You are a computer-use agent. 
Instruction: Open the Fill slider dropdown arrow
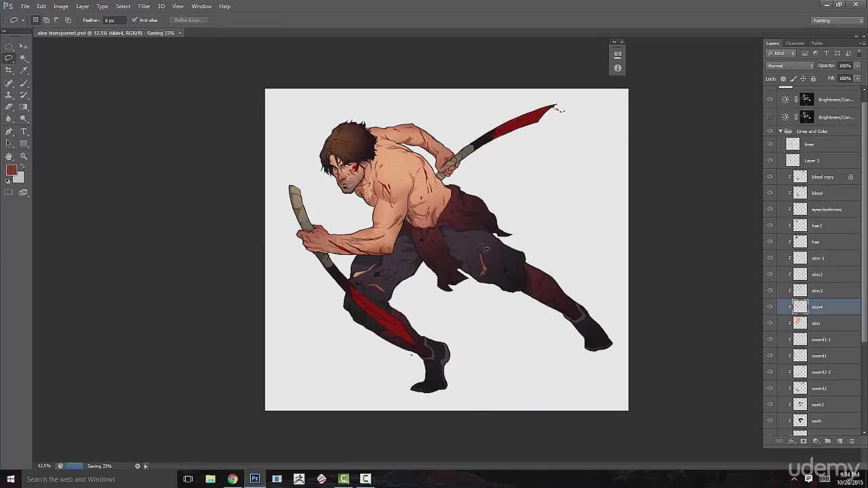point(857,78)
